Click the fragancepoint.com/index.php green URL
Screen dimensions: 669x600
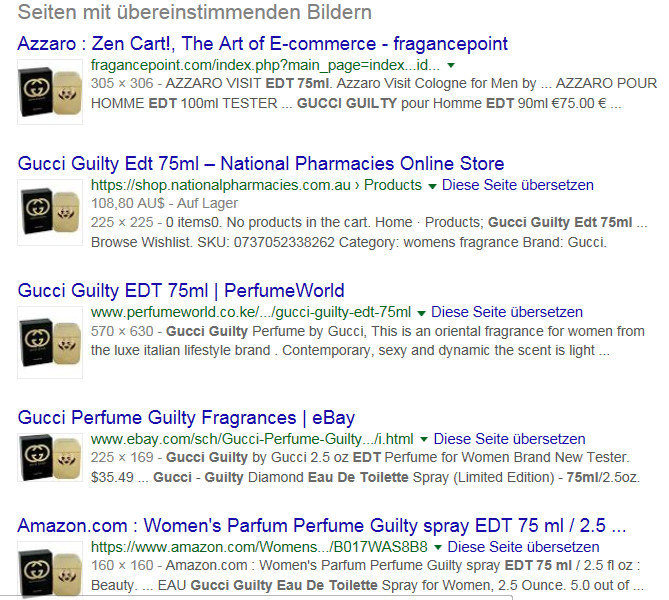click(265, 65)
